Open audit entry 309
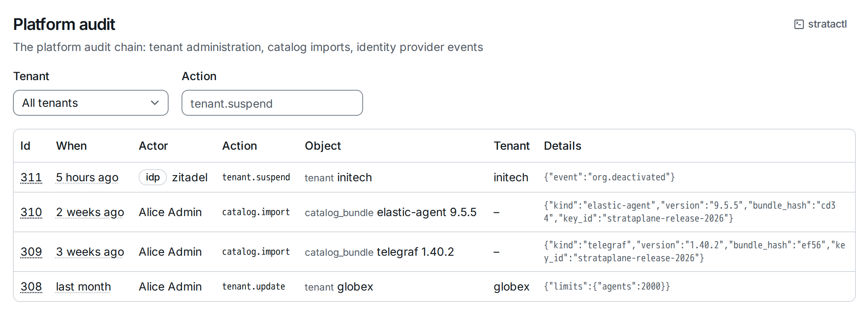The height and width of the screenshot is (314, 868). pyautogui.click(x=31, y=252)
